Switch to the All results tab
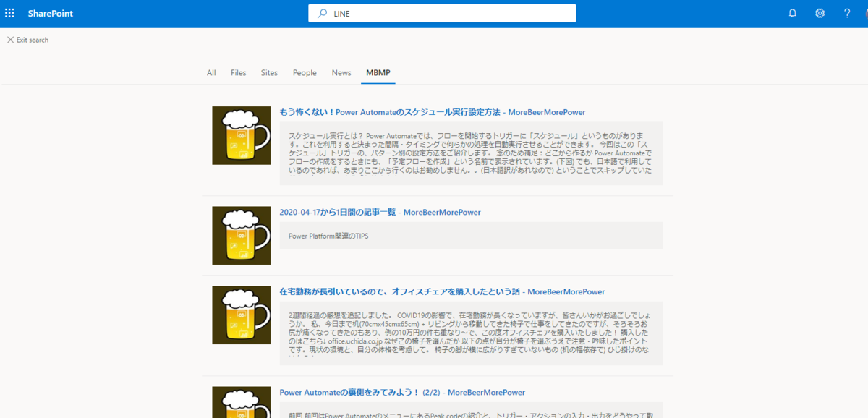Viewport: 868px width, 418px height. [x=211, y=72]
